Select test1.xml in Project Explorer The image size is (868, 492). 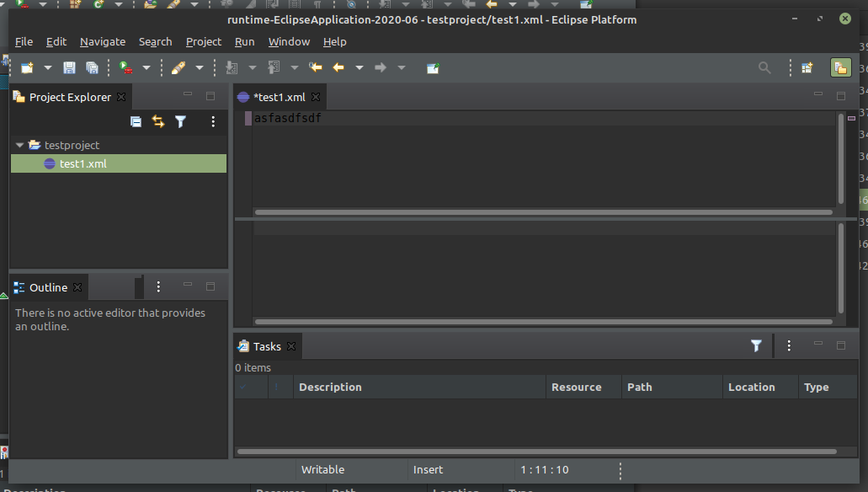click(119, 163)
